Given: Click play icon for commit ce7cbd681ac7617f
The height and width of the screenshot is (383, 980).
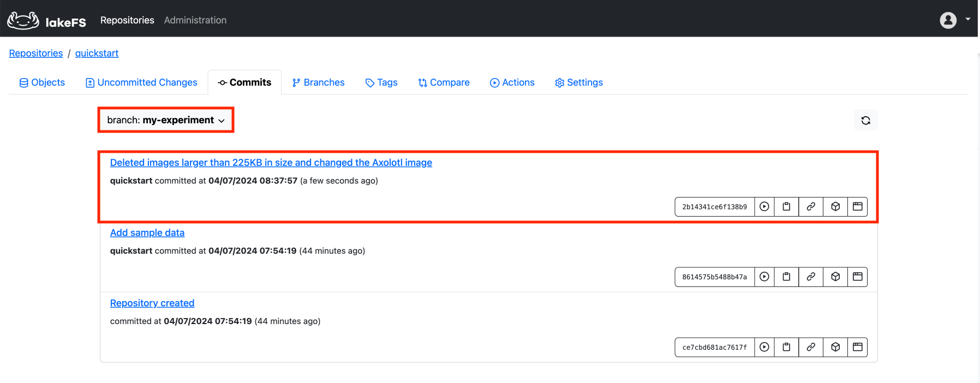Looking at the screenshot, I should pos(764,347).
